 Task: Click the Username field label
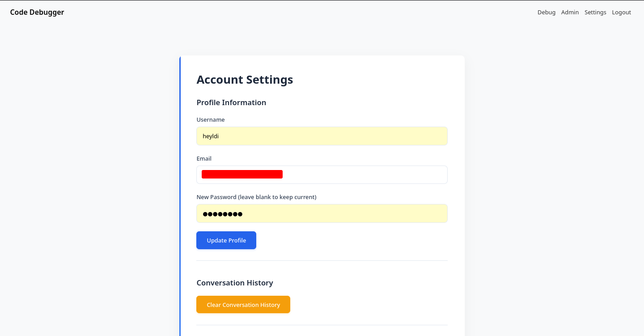211,119
